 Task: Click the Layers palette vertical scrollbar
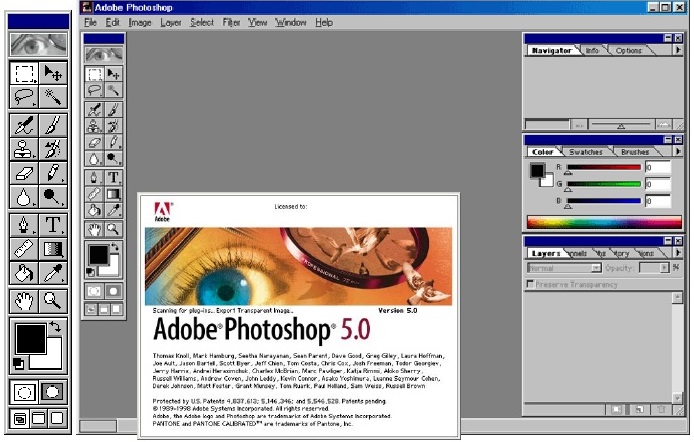click(677, 348)
